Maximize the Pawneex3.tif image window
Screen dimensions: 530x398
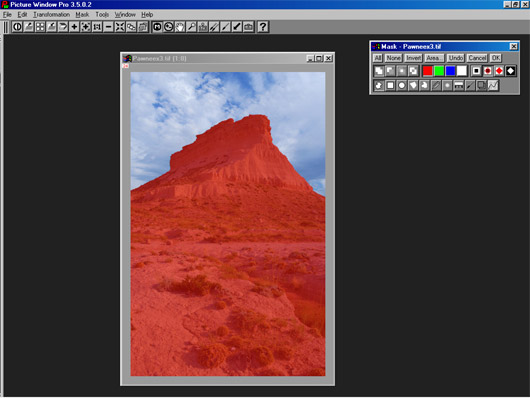319,58
